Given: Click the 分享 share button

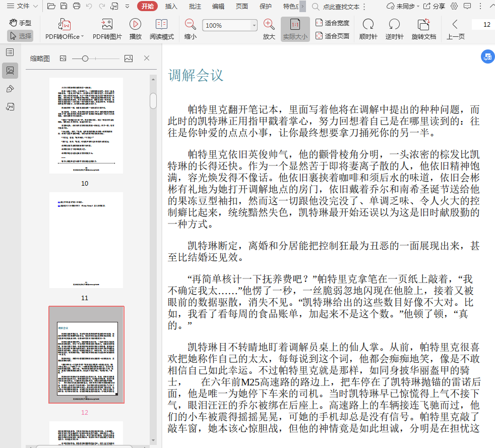Looking at the screenshot, I should (x=434, y=6).
